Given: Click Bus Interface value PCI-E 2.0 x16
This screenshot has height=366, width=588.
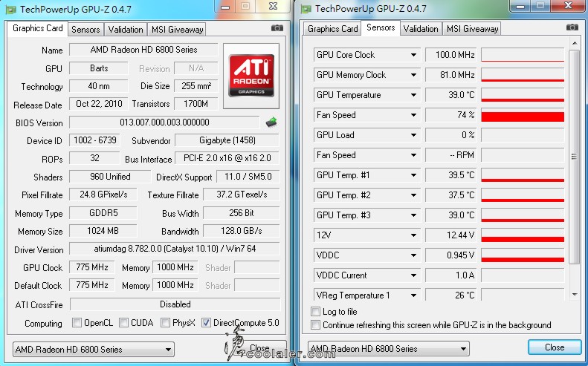Looking at the screenshot, I should pyautogui.click(x=227, y=158).
